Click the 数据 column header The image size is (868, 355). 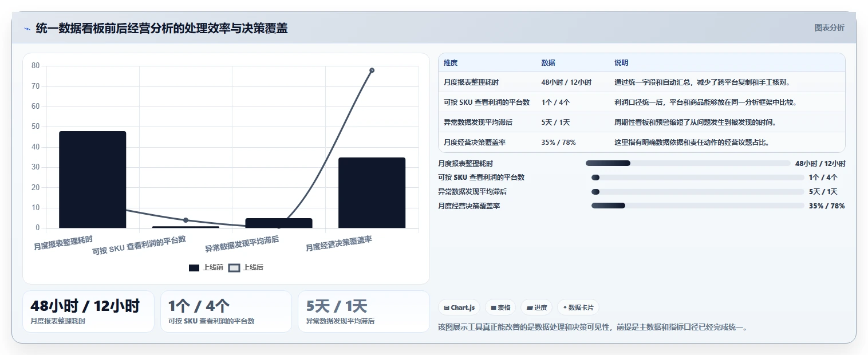pyautogui.click(x=548, y=63)
